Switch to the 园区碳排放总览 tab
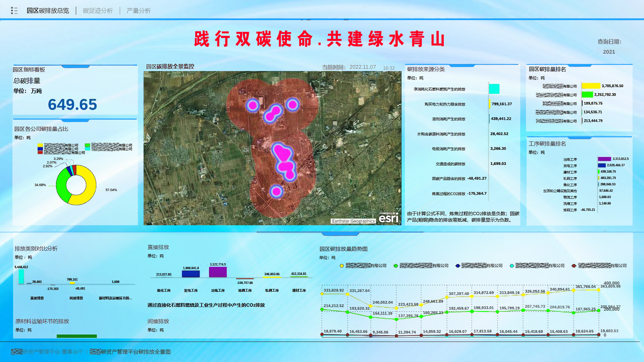 pyautogui.click(x=48, y=11)
